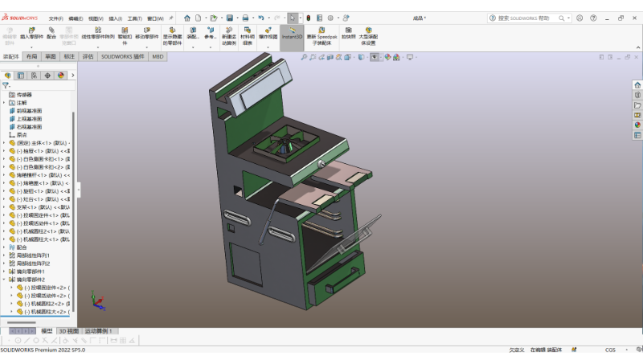The image size is (643, 364).
Task: Switch to the MBD tab
Action: pyautogui.click(x=158, y=56)
